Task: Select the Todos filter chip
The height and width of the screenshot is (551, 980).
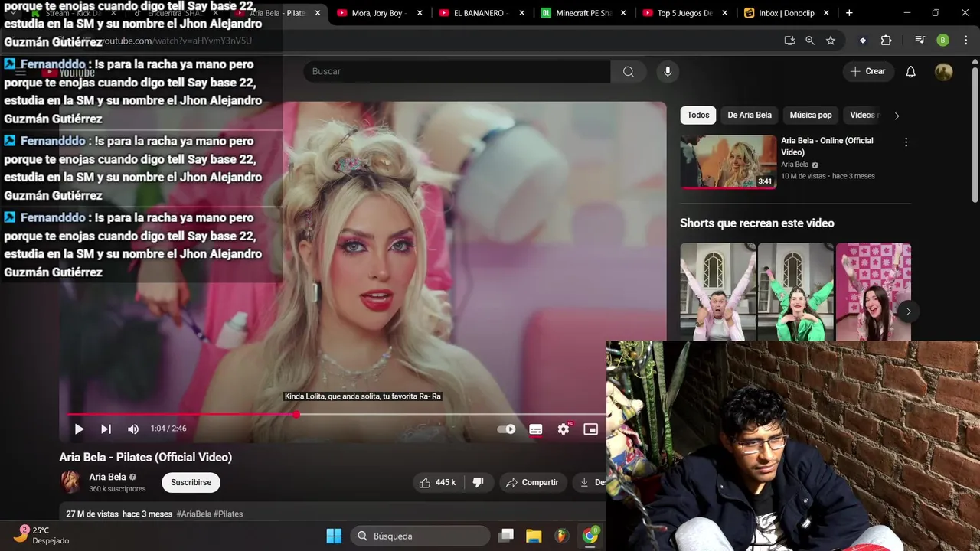Action: (698, 115)
